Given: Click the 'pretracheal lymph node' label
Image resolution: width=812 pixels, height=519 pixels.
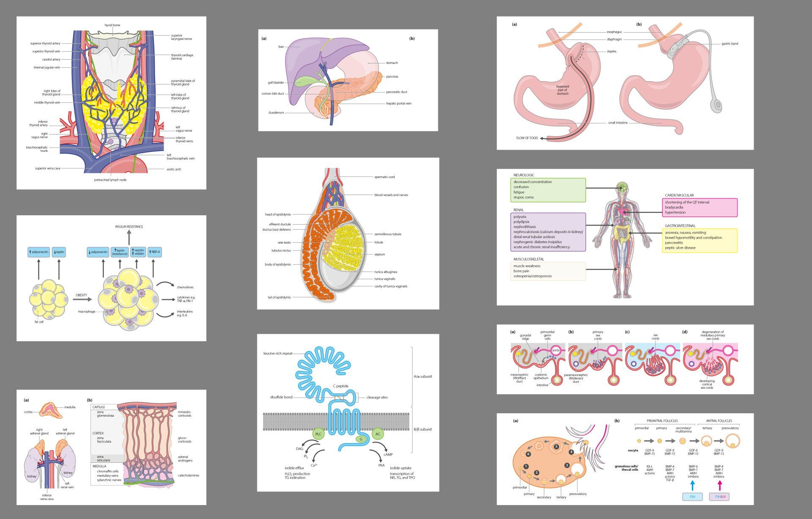Looking at the screenshot, I should (x=110, y=180).
